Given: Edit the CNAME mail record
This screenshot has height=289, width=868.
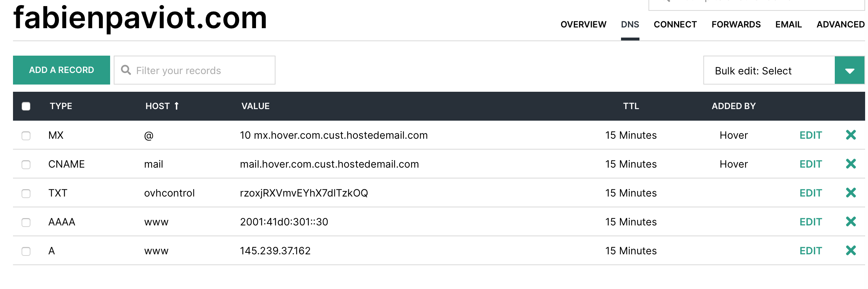Looking at the screenshot, I should pyautogui.click(x=811, y=164).
